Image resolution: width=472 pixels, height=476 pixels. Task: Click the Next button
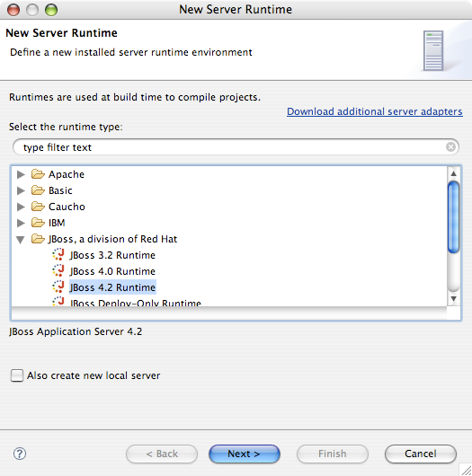click(245, 454)
